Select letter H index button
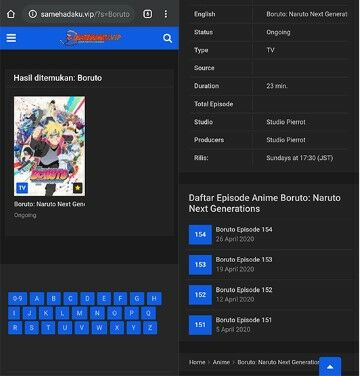 tap(154, 298)
